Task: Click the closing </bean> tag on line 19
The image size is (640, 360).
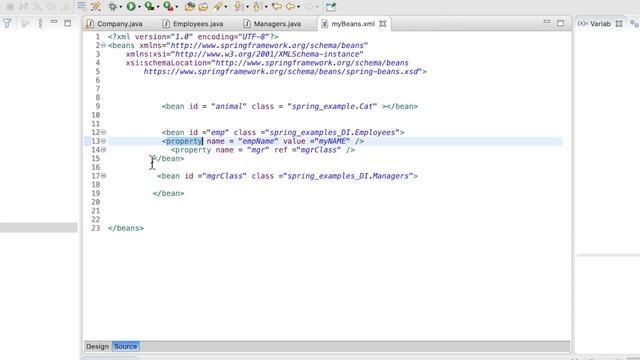Action: click(x=169, y=193)
